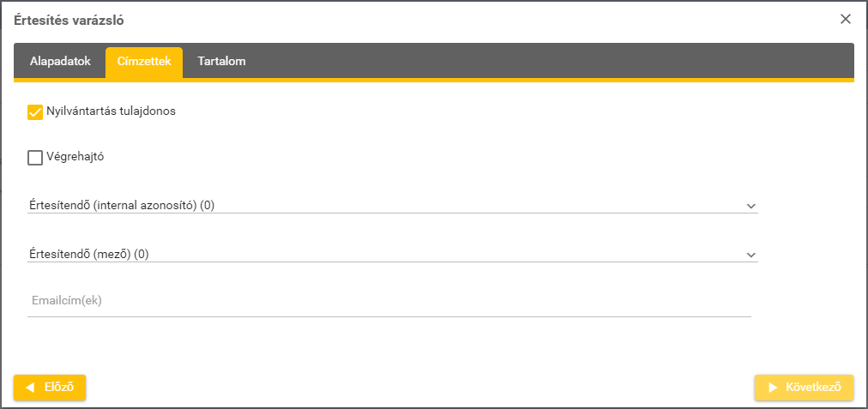This screenshot has height=409, width=868.
Task: Enable the Végrehajtó checkbox
Action: click(x=35, y=157)
